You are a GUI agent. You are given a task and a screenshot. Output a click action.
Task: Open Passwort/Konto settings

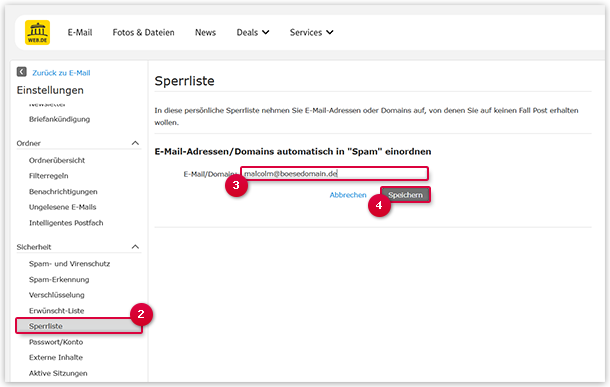[x=56, y=342]
